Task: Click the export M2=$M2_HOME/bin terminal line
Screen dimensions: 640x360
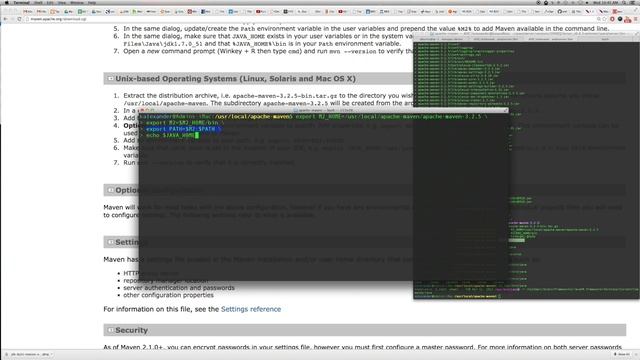Action: 185,123
